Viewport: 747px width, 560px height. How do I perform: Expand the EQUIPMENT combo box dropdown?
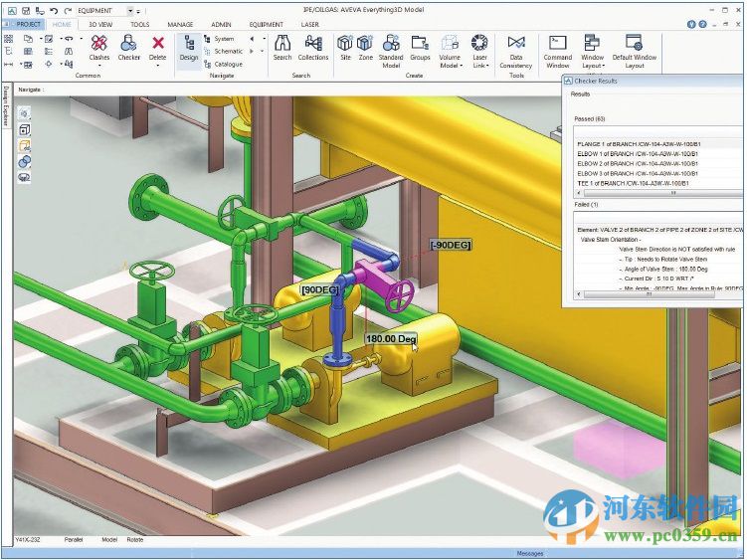coord(130,11)
